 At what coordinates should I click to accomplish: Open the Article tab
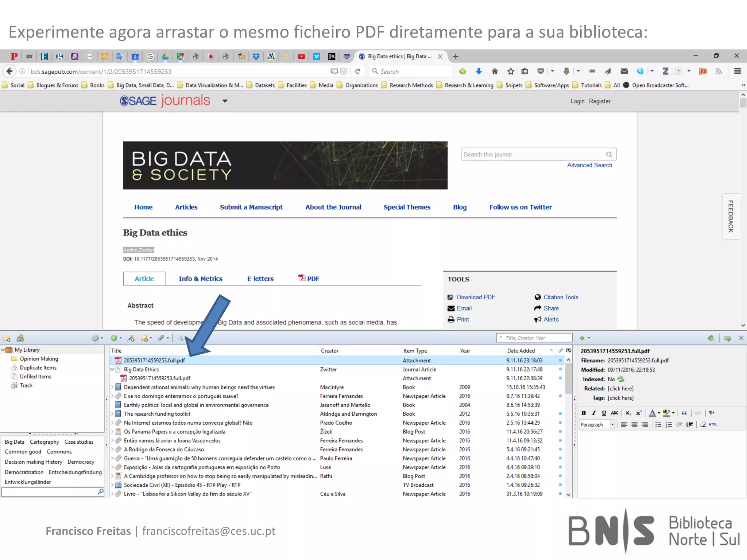click(x=144, y=279)
